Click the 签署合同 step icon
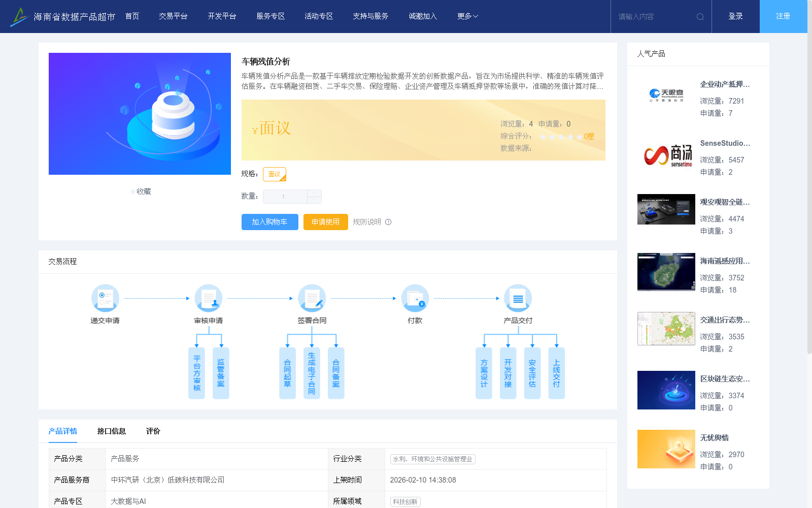Viewport: 812px width, 508px height. [x=312, y=298]
